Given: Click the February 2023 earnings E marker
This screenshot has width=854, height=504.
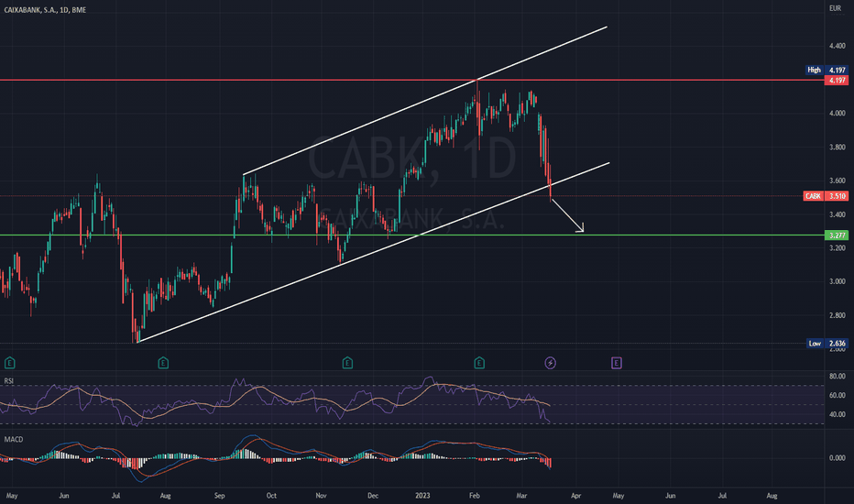Looking at the screenshot, I should point(479,363).
